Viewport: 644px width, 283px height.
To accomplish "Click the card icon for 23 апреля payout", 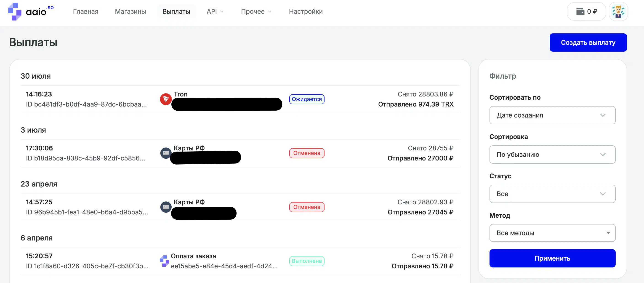I will point(165,207).
